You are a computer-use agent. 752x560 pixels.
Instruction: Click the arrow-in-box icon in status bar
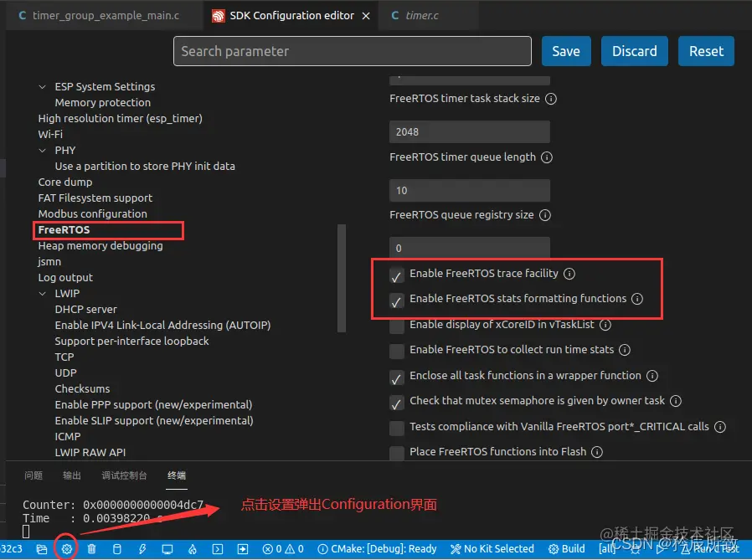(243, 549)
